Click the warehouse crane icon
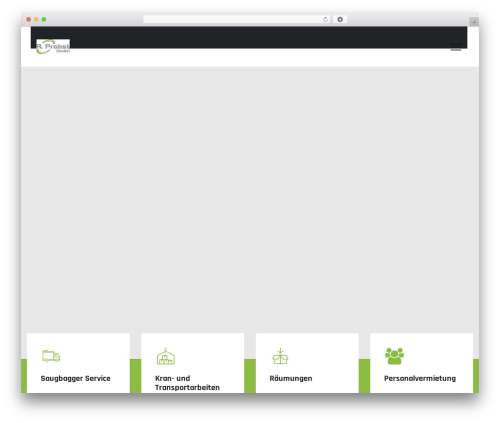This screenshot has width=500, height=423. tap(166, 356)
